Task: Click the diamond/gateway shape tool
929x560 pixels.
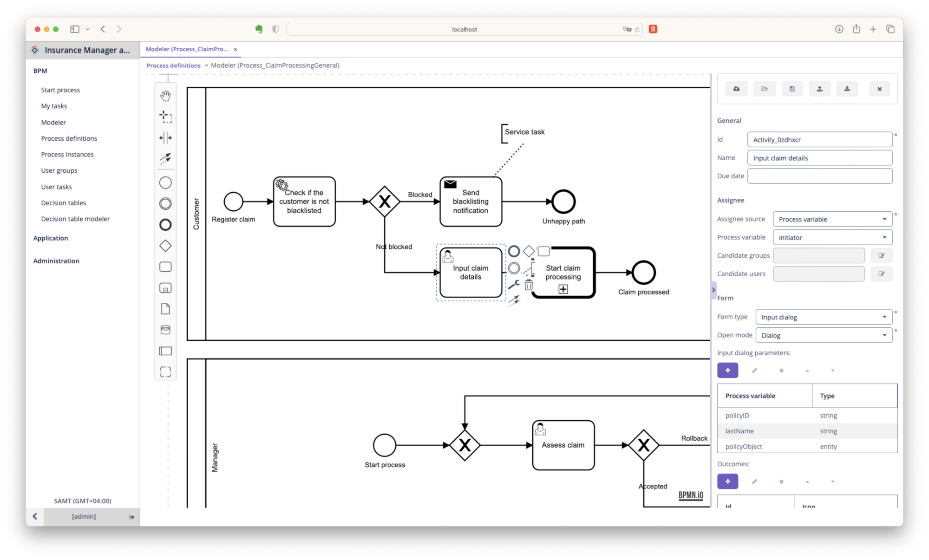Action: tap(165, 246)
